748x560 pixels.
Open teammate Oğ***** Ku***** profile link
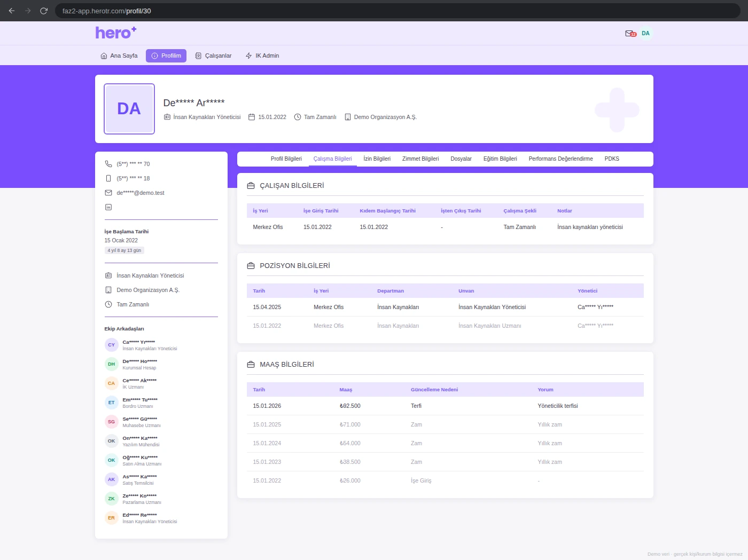coord(140,457)
